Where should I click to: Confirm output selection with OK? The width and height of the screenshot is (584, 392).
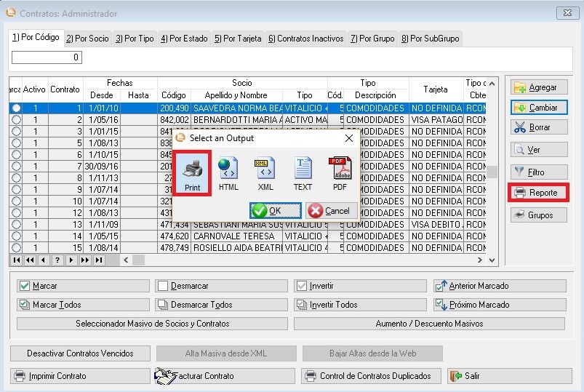(x=275, y=211)
